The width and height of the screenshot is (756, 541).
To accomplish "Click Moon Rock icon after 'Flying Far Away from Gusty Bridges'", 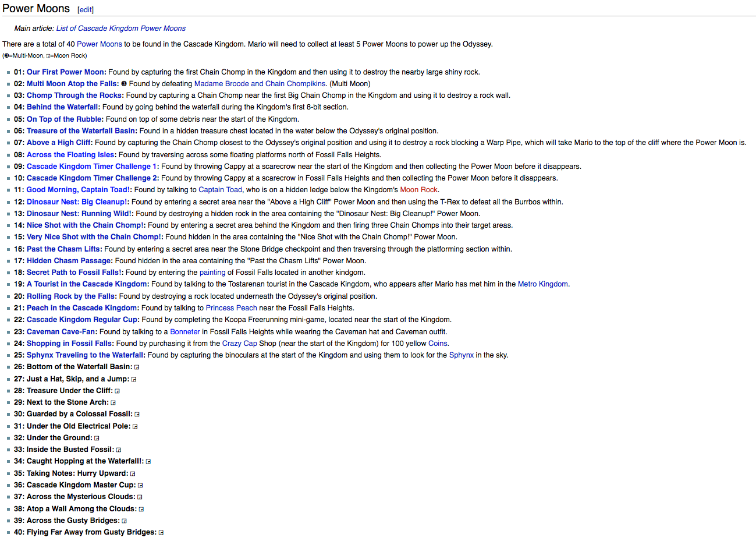I will pos(161,533).
